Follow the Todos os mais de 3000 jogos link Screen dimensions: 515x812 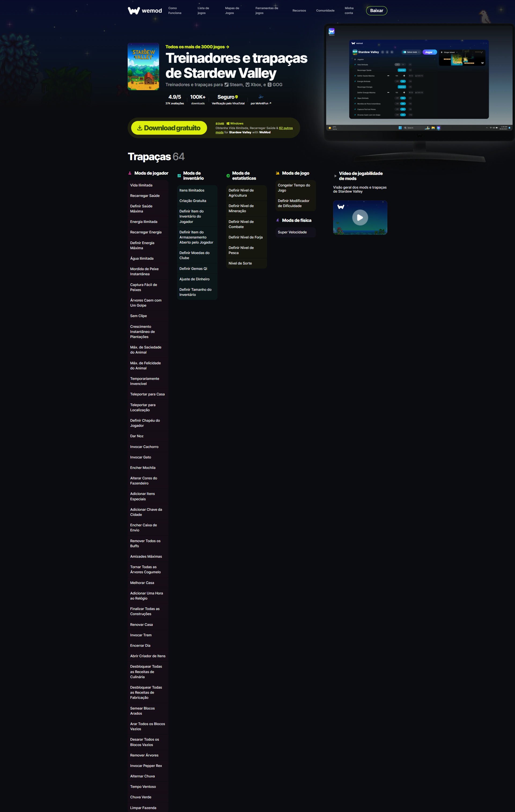(197, 47)
